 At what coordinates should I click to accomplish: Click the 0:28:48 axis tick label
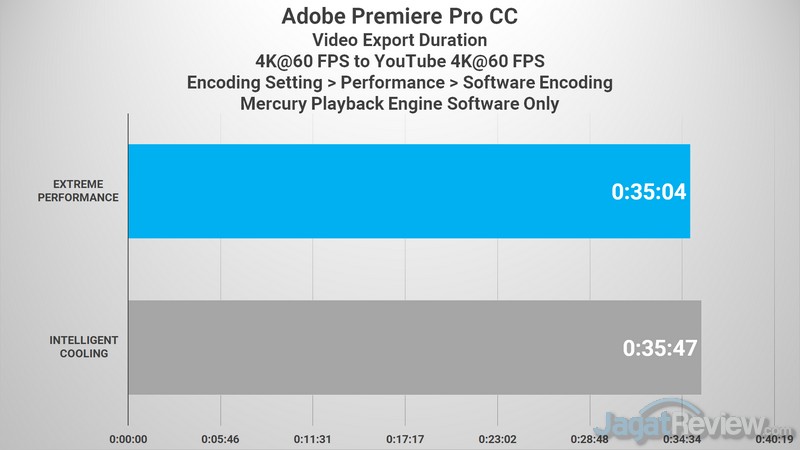(x=590, y=438)
